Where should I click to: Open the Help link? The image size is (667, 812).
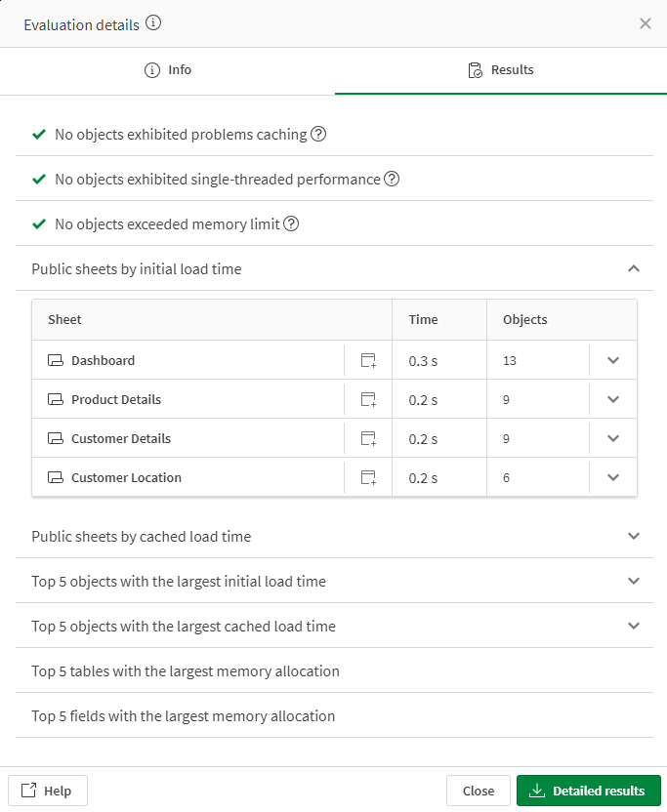[x=47, y=791]
